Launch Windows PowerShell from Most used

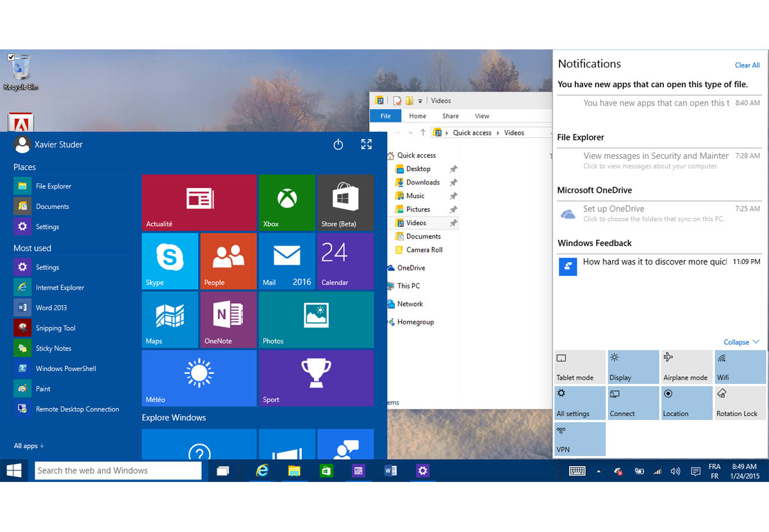point(65,369)
